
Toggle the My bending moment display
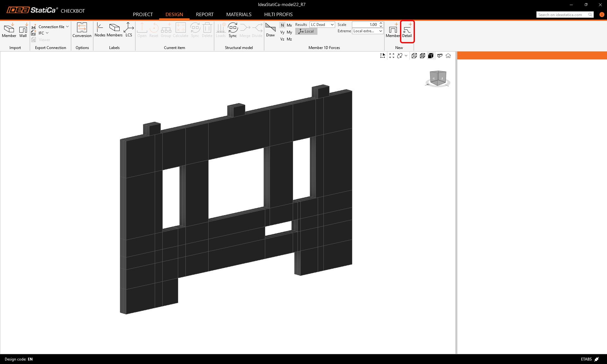pos(289,32)
